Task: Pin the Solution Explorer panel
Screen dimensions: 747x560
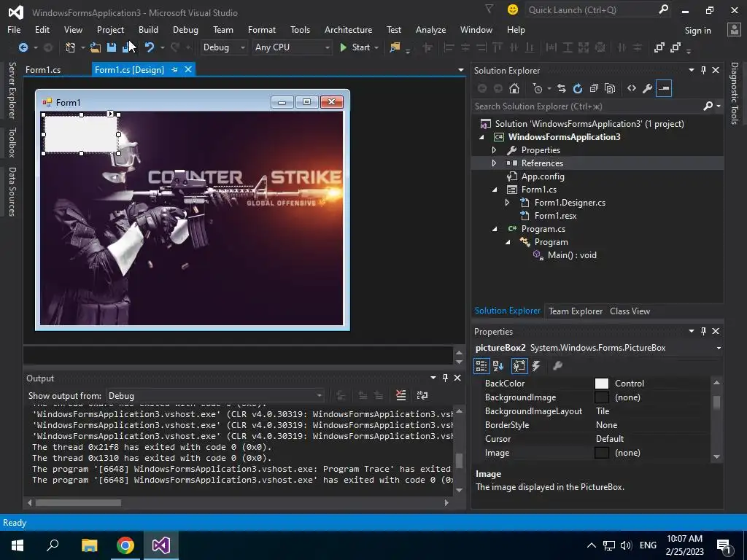Action: tap(704, 71)
